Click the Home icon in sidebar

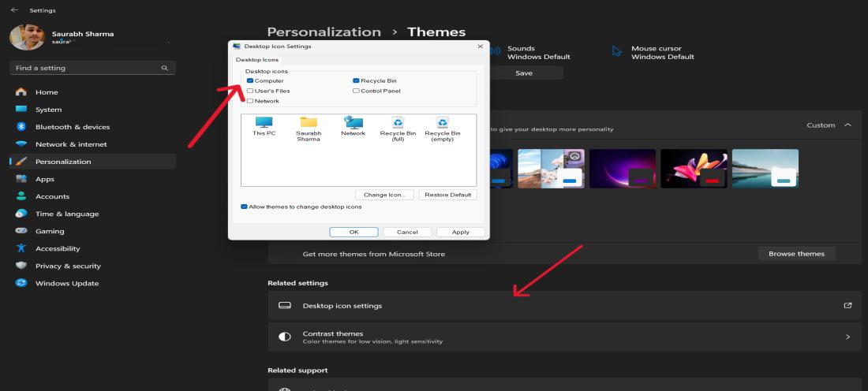[21, 91]
